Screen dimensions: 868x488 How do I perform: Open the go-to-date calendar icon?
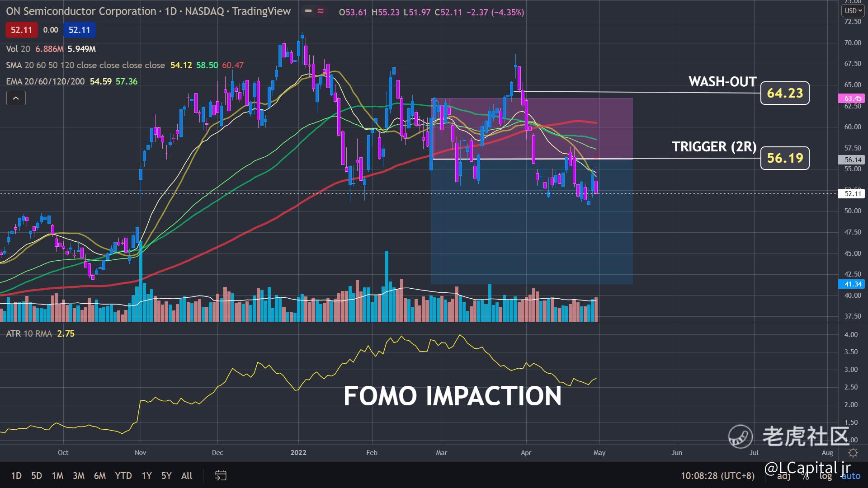220,475
